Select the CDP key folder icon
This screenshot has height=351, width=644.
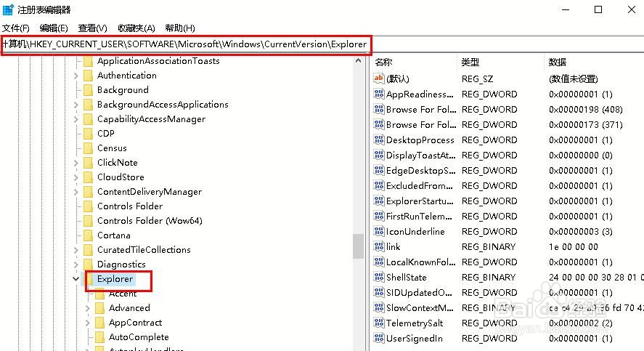[88, 134]
